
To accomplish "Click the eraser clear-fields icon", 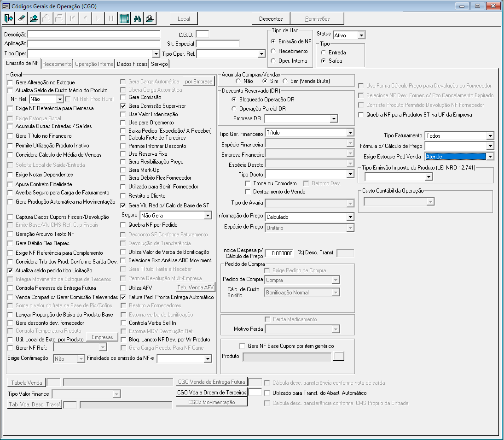I will 21,18.
